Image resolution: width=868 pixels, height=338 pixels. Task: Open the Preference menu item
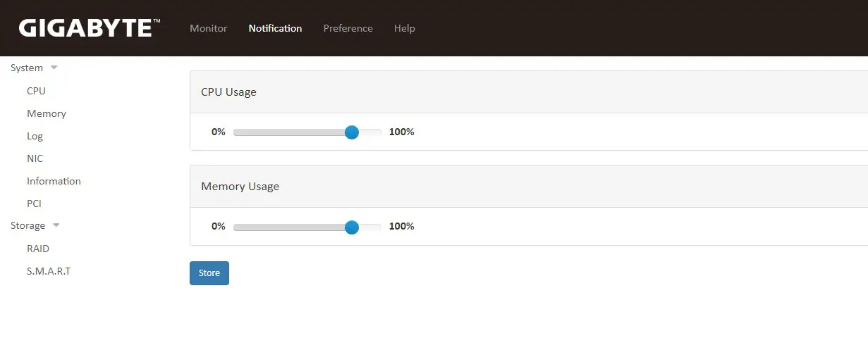tap(348, 28)
